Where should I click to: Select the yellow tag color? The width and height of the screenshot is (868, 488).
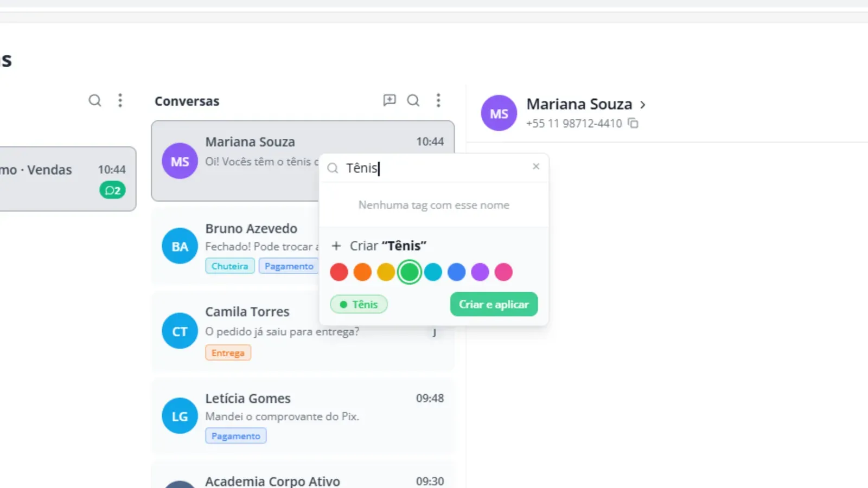coord(386,272)
